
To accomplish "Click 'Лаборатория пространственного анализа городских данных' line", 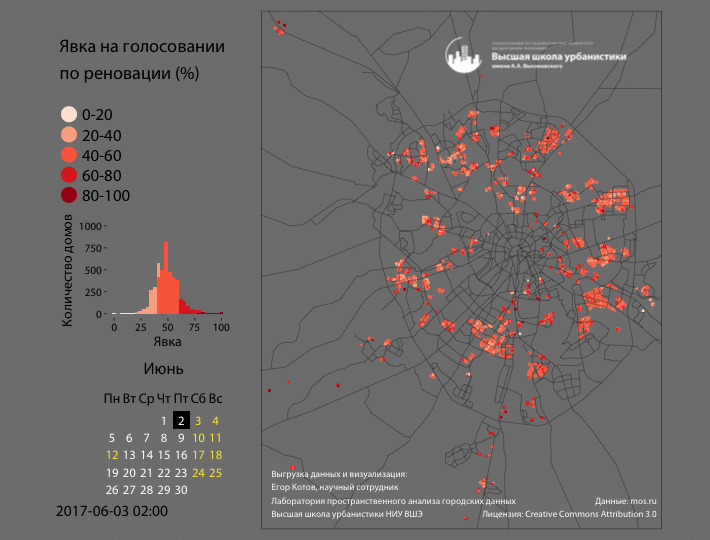I will tap(393, 501).
